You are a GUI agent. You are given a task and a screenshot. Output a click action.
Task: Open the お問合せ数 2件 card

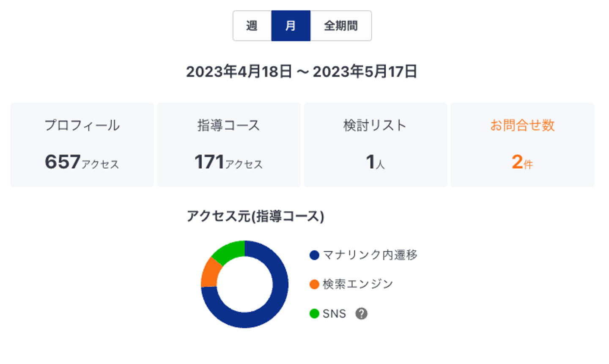522,145
